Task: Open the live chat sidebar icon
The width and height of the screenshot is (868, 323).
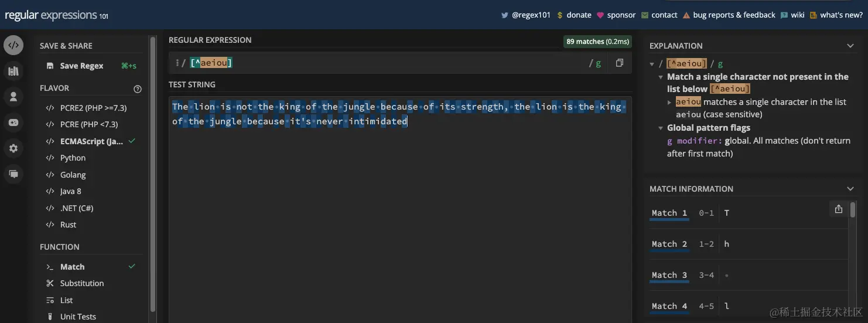Action: pos(13,174)
